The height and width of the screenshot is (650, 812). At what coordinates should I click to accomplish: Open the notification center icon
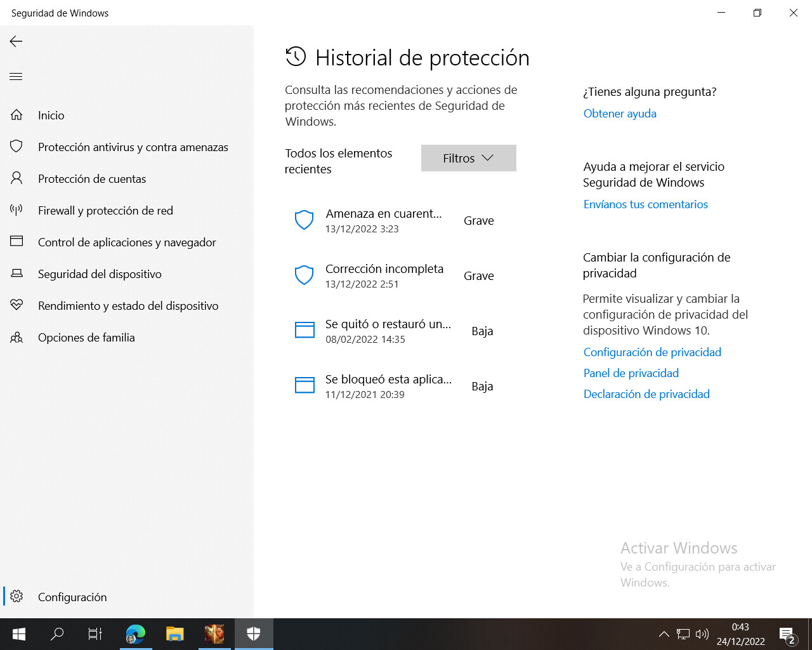pyautogui.click(x=788, y=634)
